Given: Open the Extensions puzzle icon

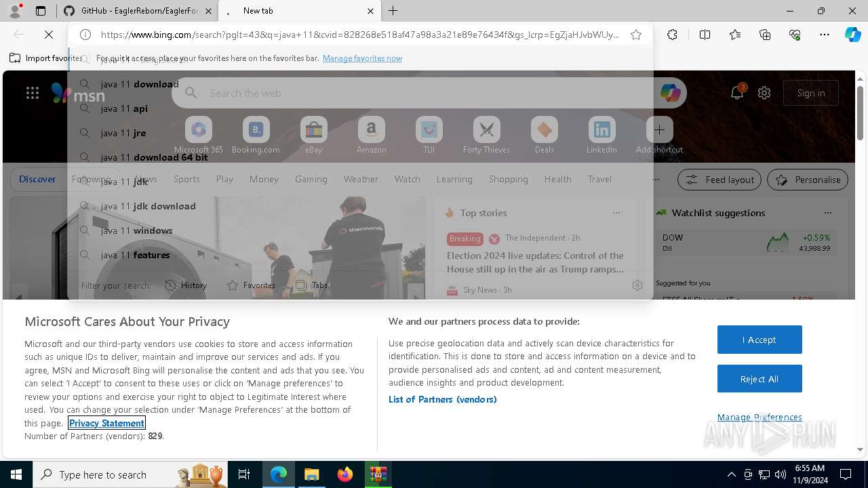Looking at the screenshot, I should (672, 35).
